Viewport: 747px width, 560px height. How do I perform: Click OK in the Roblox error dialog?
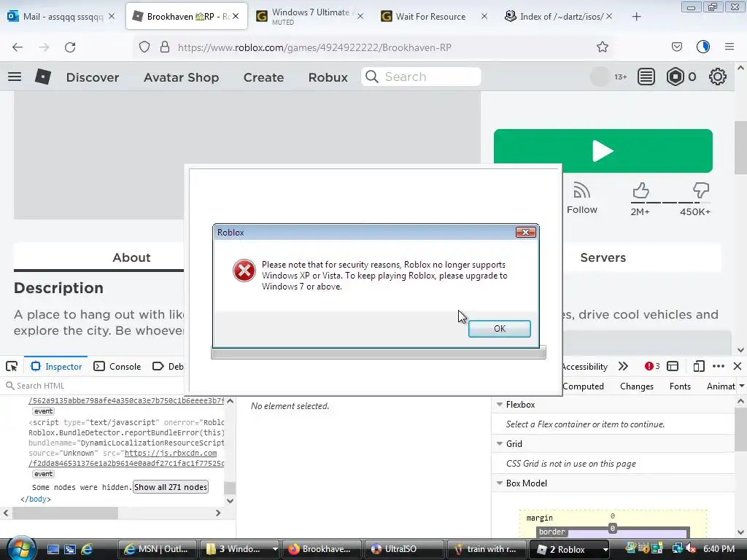pos(499,329)
